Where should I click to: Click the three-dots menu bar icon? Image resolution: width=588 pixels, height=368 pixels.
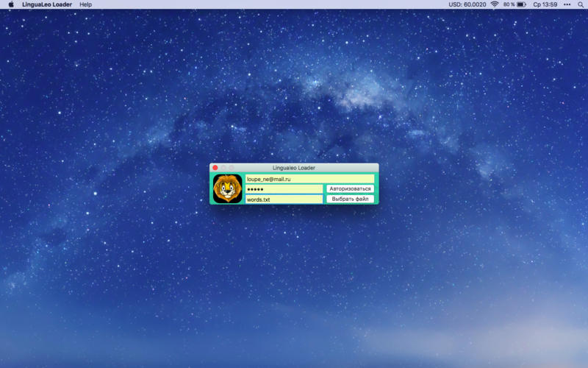pos(567,4)
